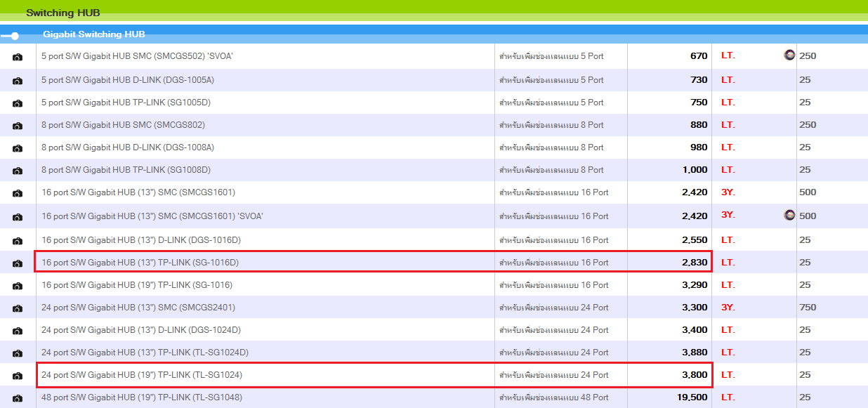The width and height of the screenshot is (868, 408).
Task: Click the 3Y. warranty in SMCGS2401 row
Action: pos(728,308)
